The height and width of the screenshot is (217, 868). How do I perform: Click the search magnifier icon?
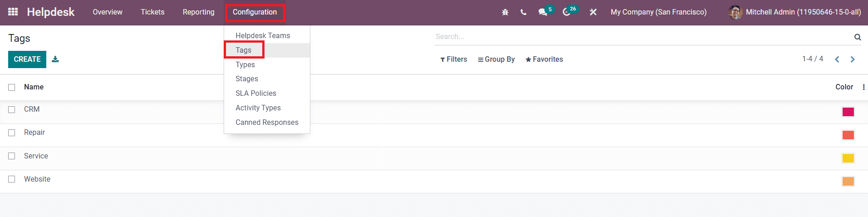tap(858, 37)
